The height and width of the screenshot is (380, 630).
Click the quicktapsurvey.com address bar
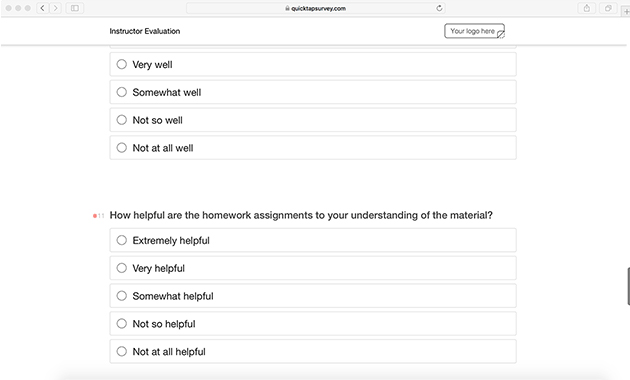[316, 8]
